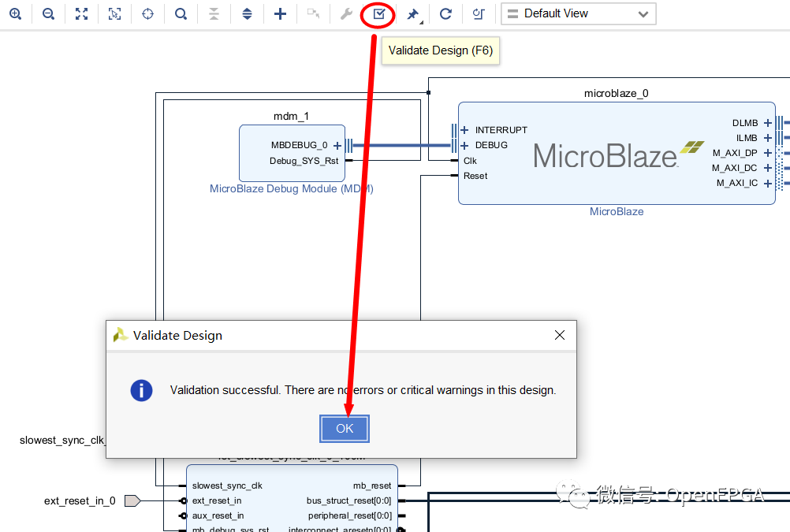Run Validate Design checkbox icon
The height and width of the screenshot is (532, 790).
point(379,13)
